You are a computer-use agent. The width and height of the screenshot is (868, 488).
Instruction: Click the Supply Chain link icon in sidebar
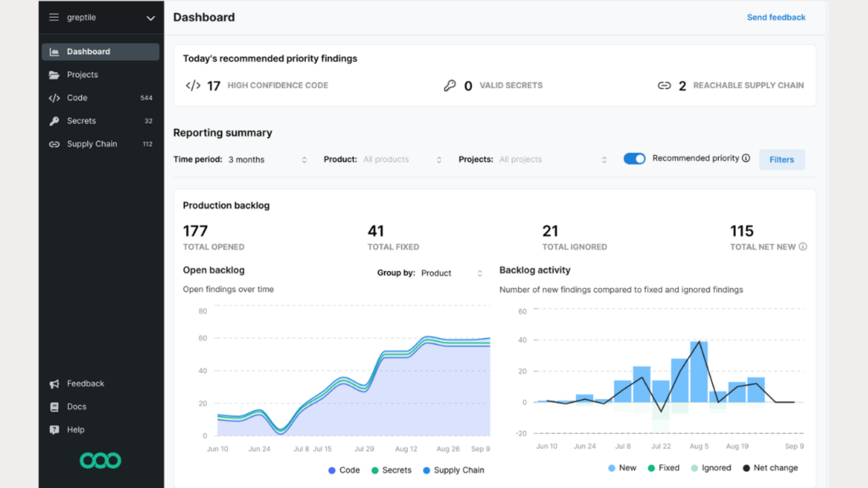[54, 144]
